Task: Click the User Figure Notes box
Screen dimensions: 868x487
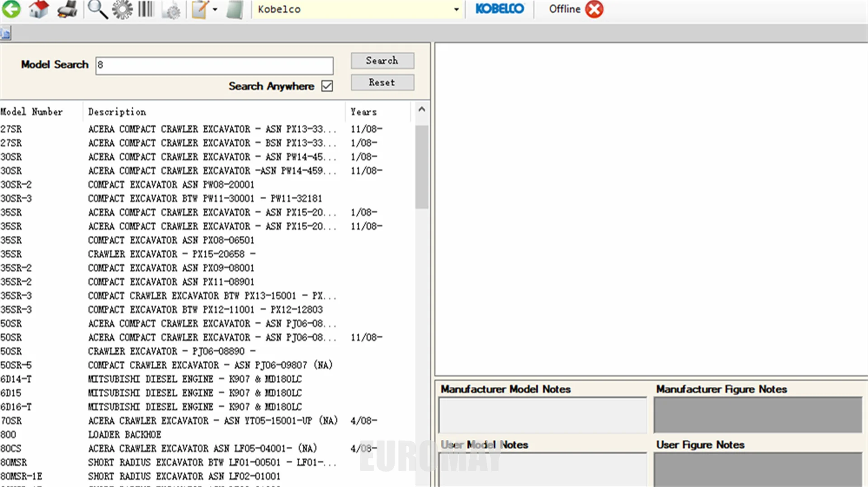Action: 758,469
